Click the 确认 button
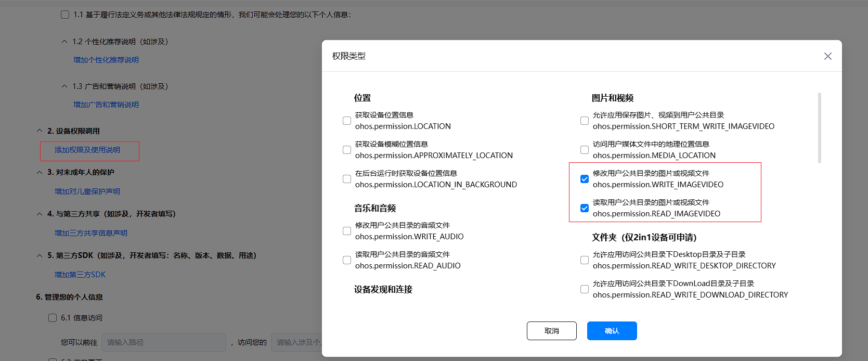Image resolution: width=868 pixels, height=361 pixels. [612, 331]
